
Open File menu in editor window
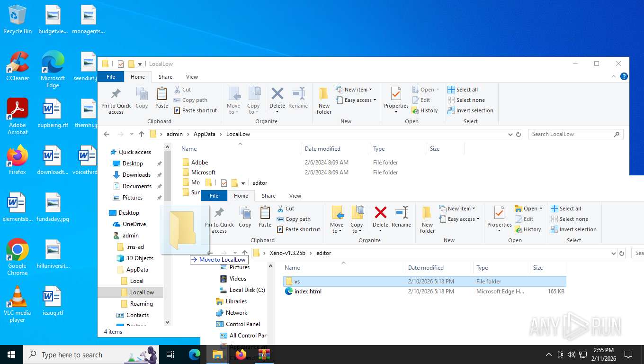pyautogui.click(x=214, y=196)
